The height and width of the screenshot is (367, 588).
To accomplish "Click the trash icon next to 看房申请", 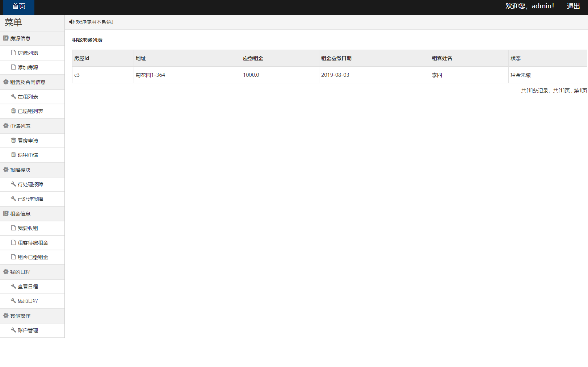I will [13, 140].
